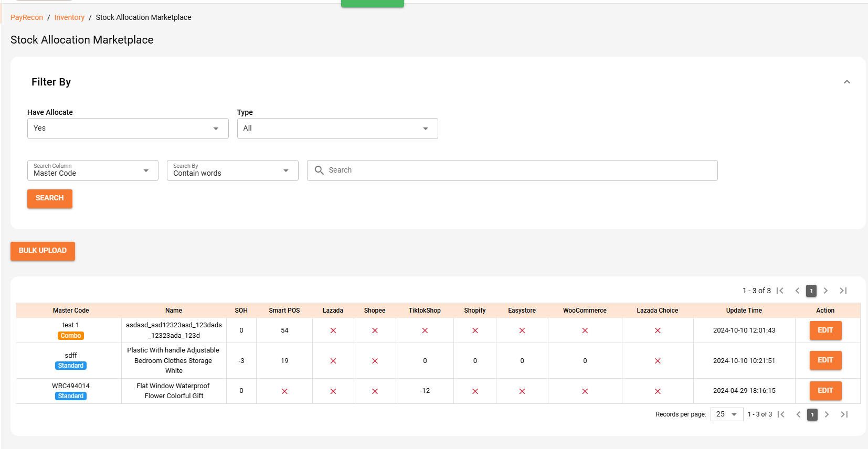Go to next page in bottom pagination

click(827, 414)
